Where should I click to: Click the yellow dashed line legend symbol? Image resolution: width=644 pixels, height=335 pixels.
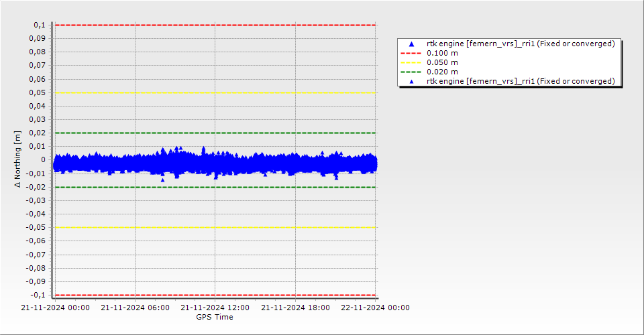click(x=412, y=62)
